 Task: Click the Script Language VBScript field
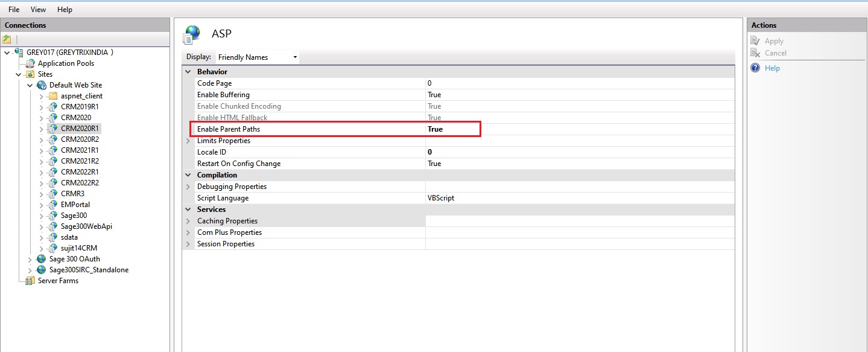[440, 198]
